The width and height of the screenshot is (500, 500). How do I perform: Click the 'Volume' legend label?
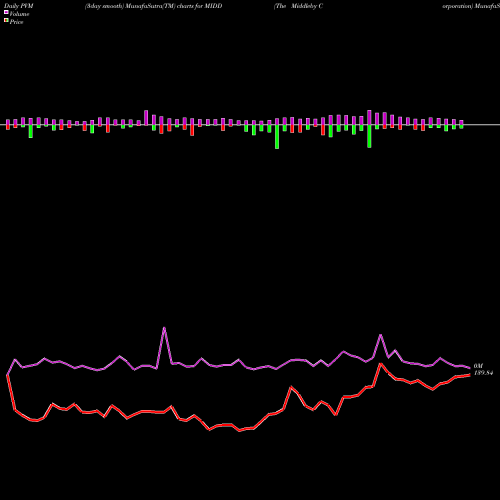(x=19, y=14)
